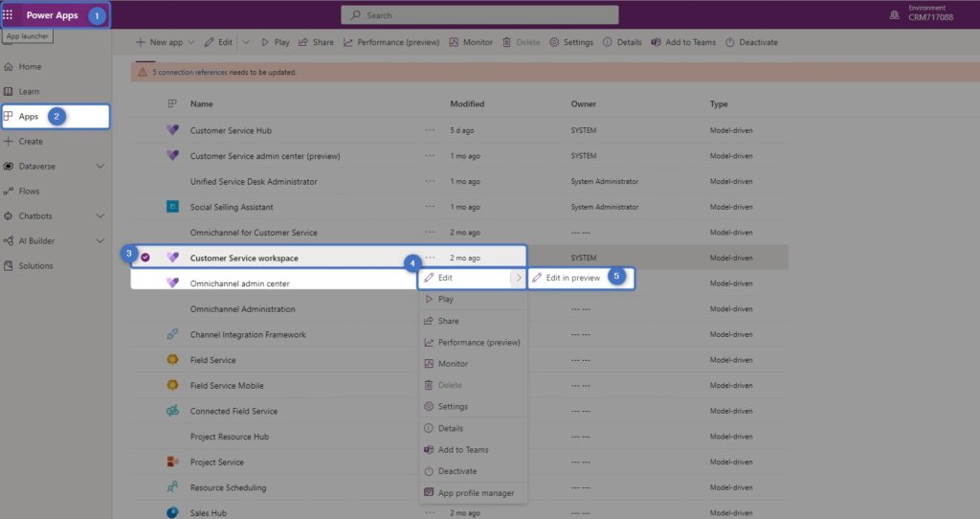The width and height of the screenshot is (980, 519).
Task: Open Settings in the command bar
Action: [571, 42]
